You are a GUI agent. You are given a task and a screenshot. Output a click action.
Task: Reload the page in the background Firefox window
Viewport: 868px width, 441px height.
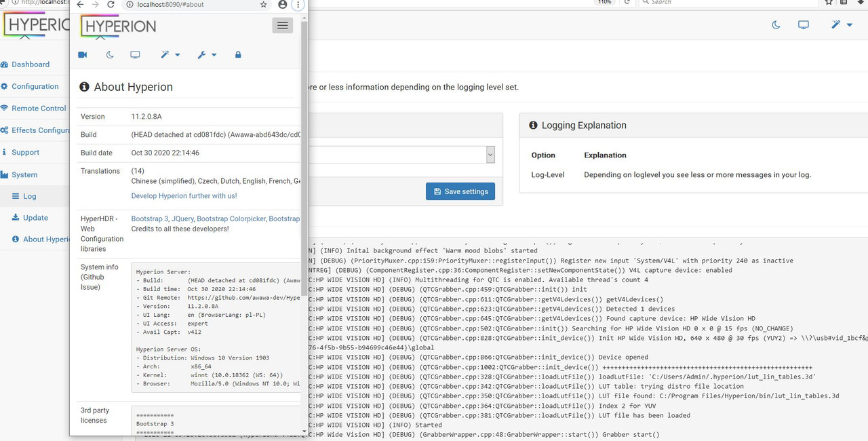(627, 2)
